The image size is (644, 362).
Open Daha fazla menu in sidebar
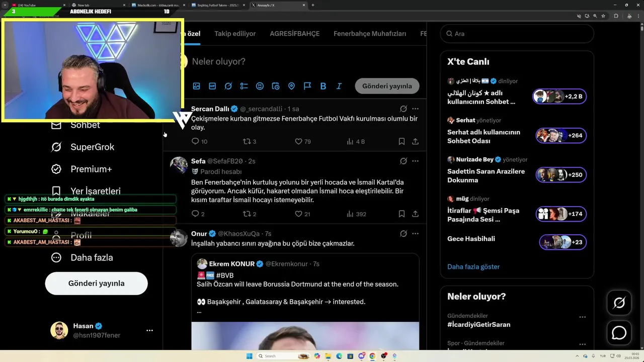(x=82, y=257)
